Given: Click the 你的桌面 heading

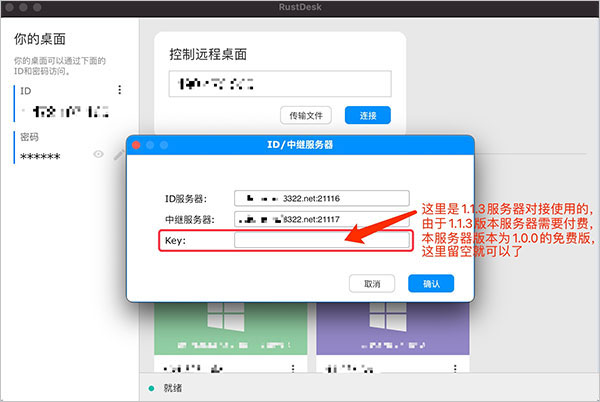Looking at the screenshot, I should point(40,39).
